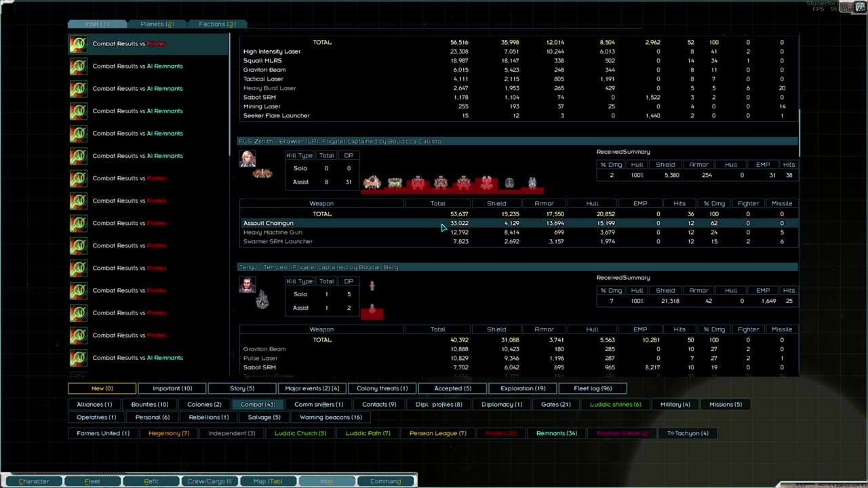Toggle the Colony threats (1) filter
The image size is (868, 488).
[382, 388]
